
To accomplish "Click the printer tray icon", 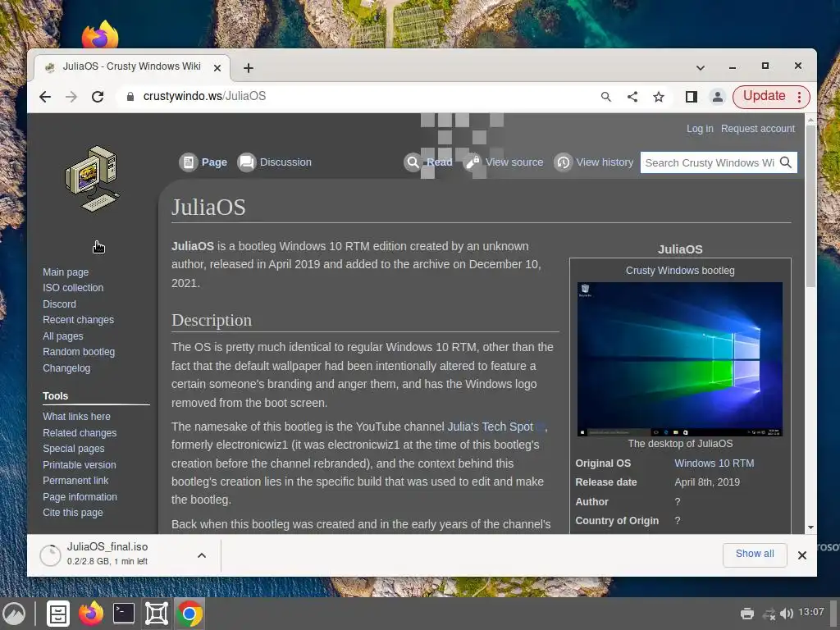I will (x=746, y=614).
